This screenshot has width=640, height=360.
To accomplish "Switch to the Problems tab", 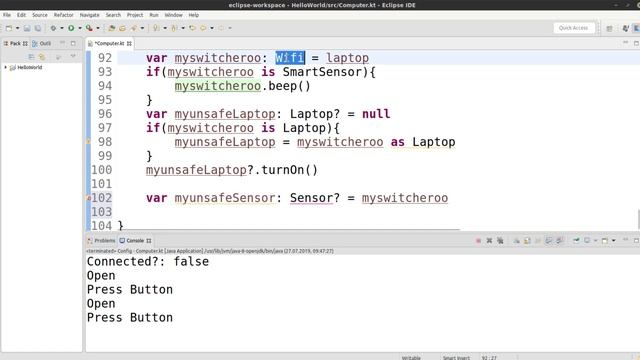I will pyautogui.click(x=101, y=240).
